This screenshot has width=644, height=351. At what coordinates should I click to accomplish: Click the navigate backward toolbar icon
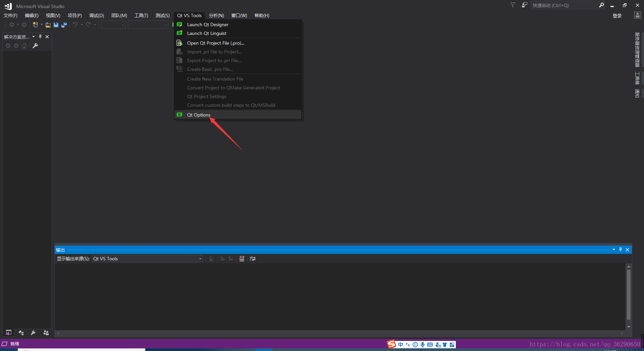[x=12, y=25]
